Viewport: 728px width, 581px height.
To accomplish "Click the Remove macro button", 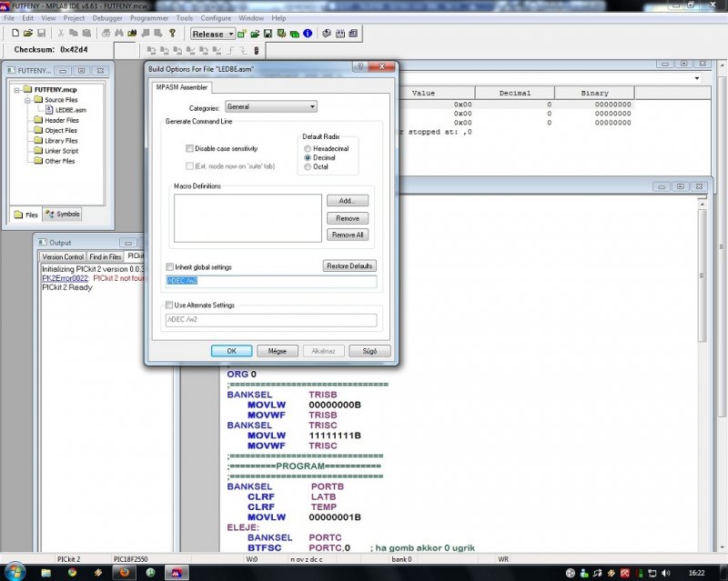I will tap(348, 218).
